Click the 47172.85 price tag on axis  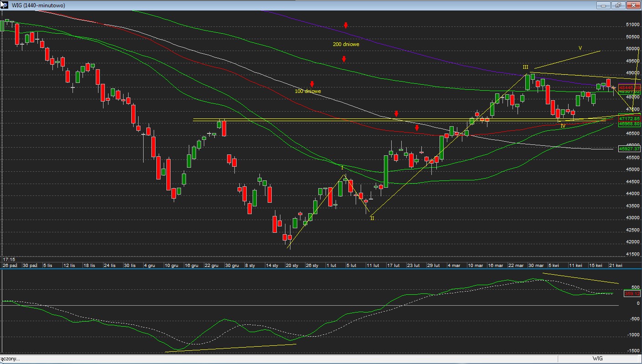[x=629, y=118]
